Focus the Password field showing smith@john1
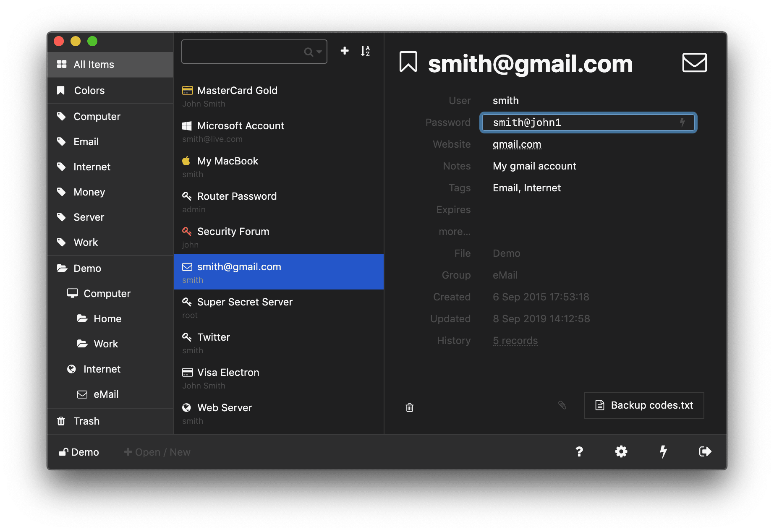The image size is (774, 532). tap(588, 123)
